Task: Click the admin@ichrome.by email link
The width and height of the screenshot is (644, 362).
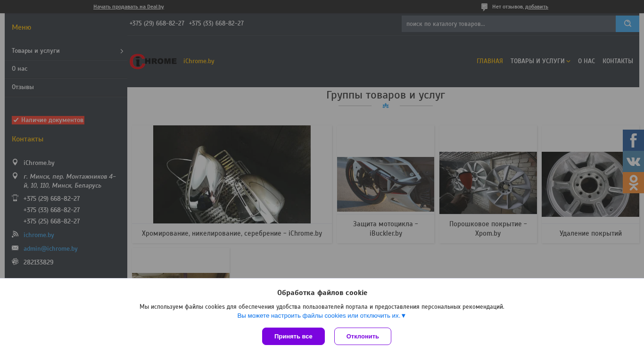Action: [50, 248]
